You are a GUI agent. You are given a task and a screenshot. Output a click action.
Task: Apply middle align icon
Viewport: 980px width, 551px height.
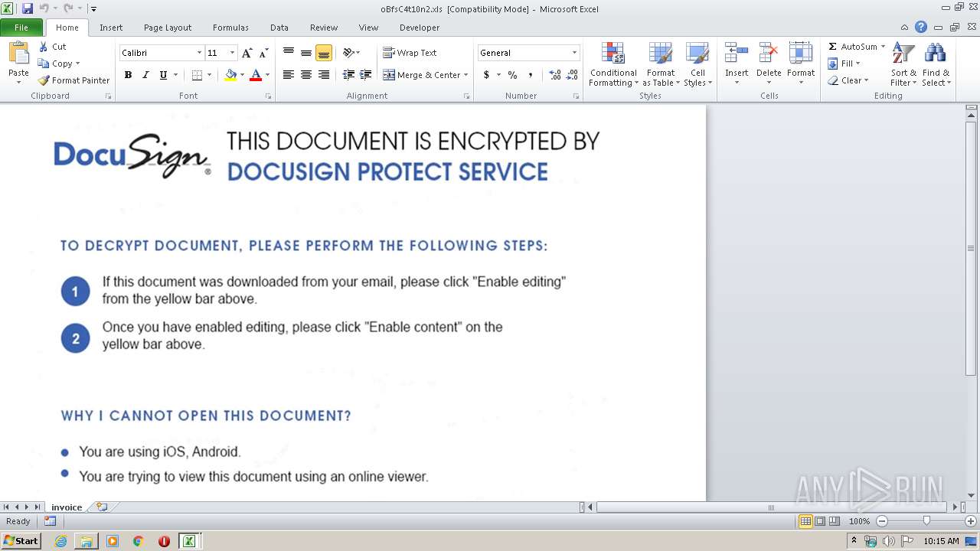pos(306,53)
